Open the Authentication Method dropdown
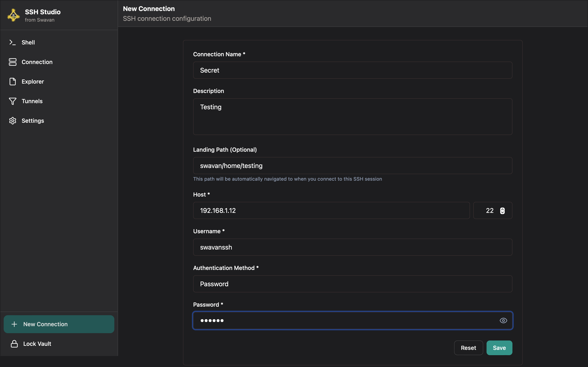The width and height of the screenshot is (588, 367). point(352,284)
